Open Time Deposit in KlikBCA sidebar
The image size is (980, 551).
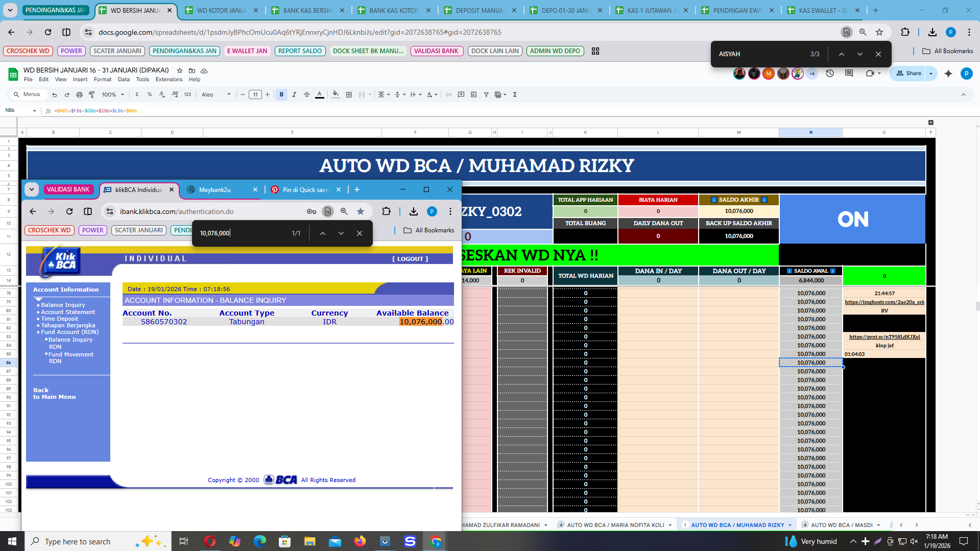pos(60,319)
